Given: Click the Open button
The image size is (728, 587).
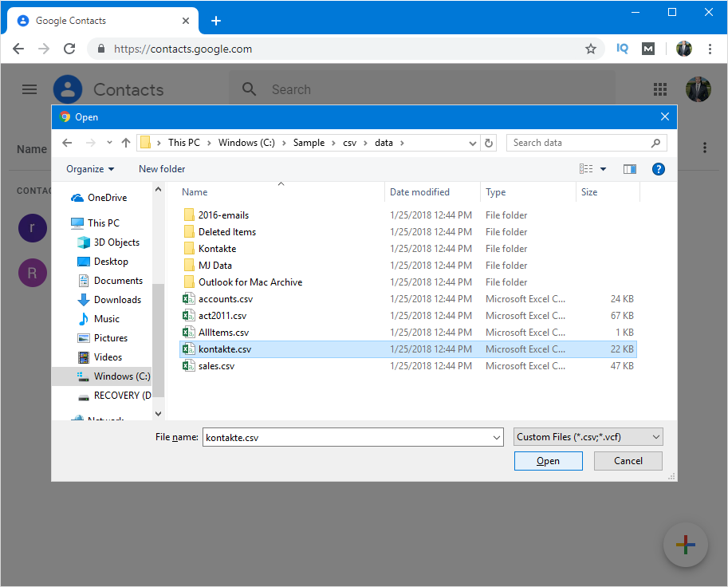Looking at the screenshot, I should point(549,461).
